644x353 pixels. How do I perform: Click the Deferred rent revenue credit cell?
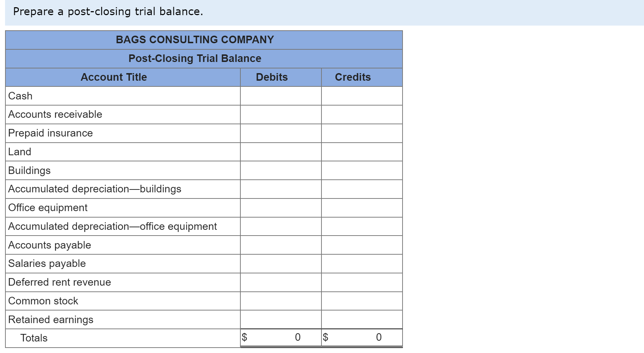coord(361,282)
